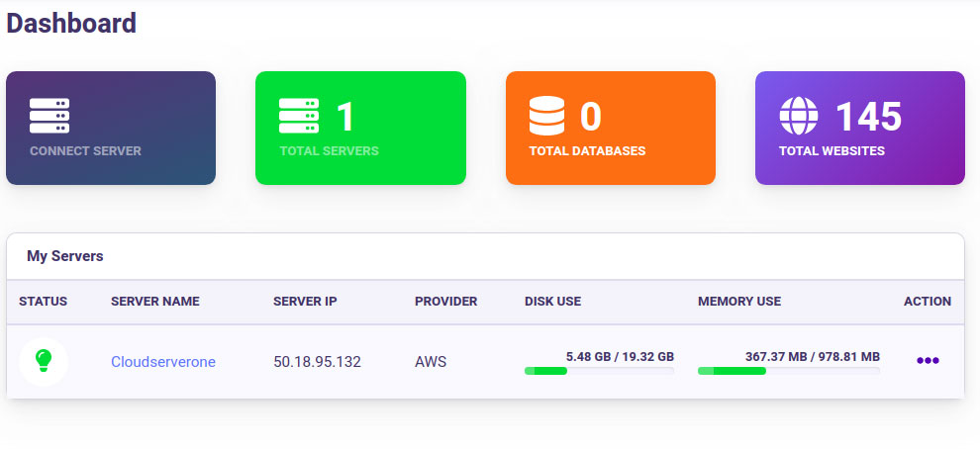
Task: Click the TOTAL WEBSITES label
Action: (832, 151)
